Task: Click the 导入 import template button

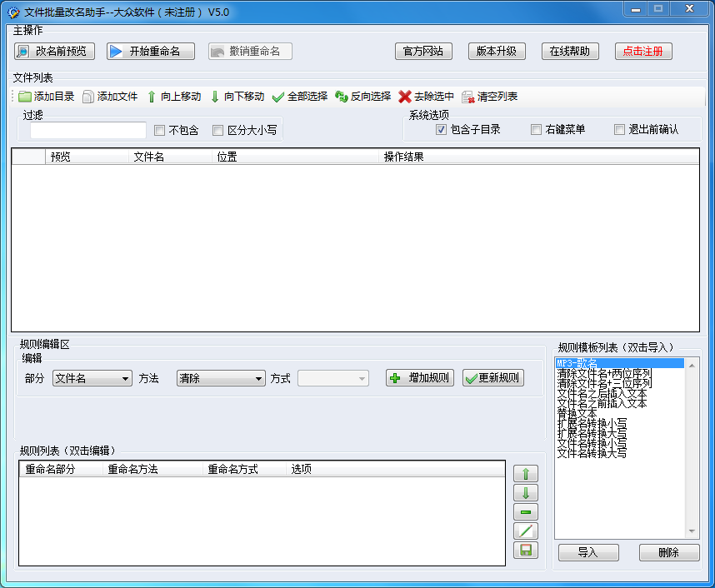Action: (588, 552)
